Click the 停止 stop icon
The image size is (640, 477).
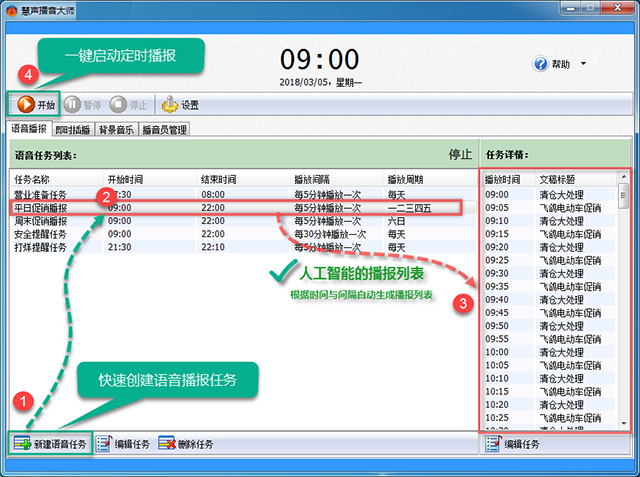click(x=118, y=104)
